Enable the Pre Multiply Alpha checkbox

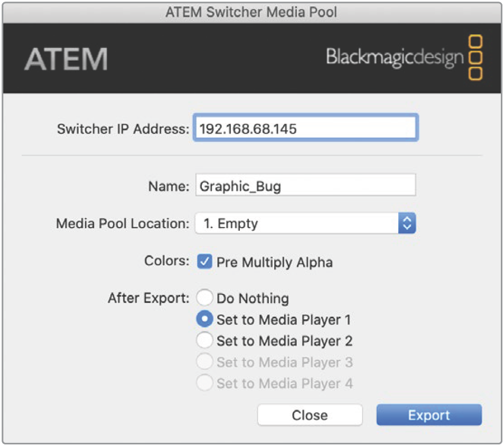(x=204, y=262)
